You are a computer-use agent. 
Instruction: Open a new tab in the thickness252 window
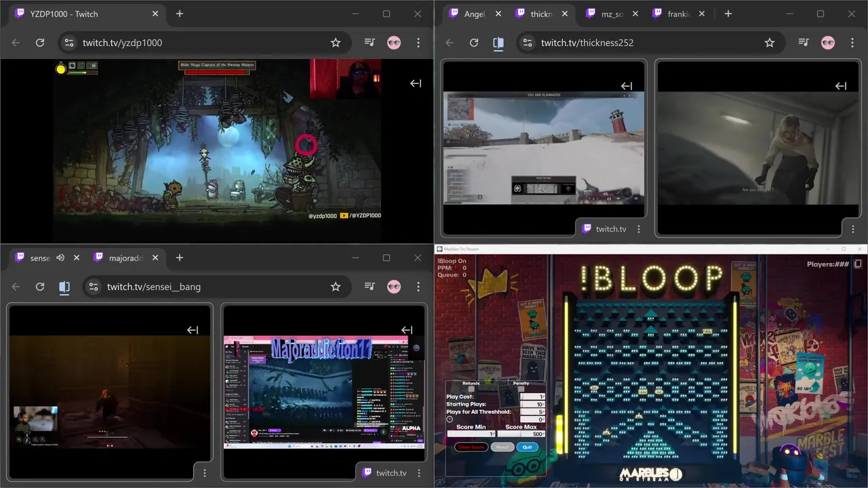[x=728, y=14]
